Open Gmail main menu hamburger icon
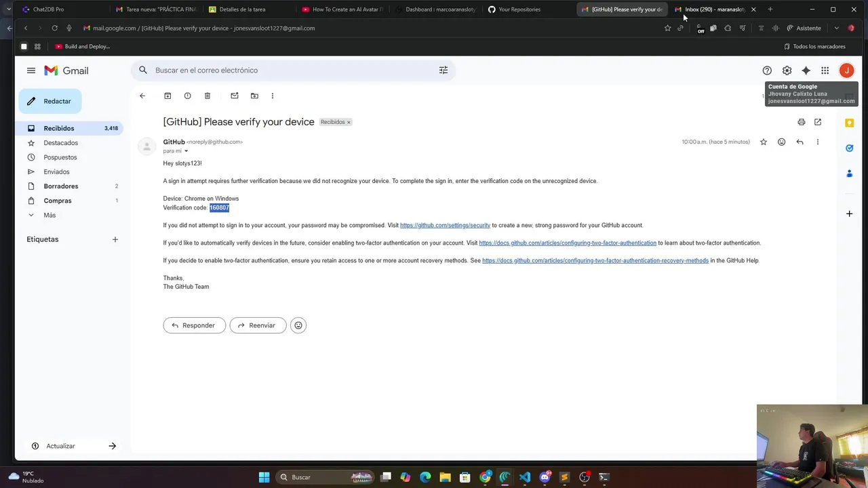The image size is (868, 488). tap(31, 70)
